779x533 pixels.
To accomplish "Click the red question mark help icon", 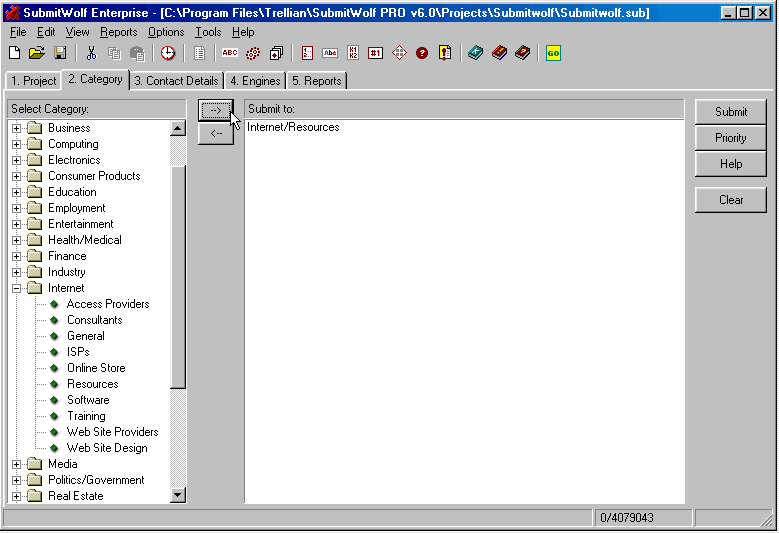I will pos(422,53).
